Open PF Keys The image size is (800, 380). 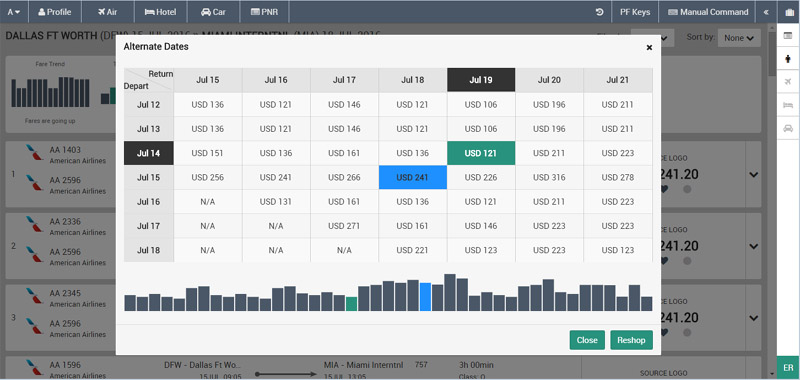(x=635, y=12)
